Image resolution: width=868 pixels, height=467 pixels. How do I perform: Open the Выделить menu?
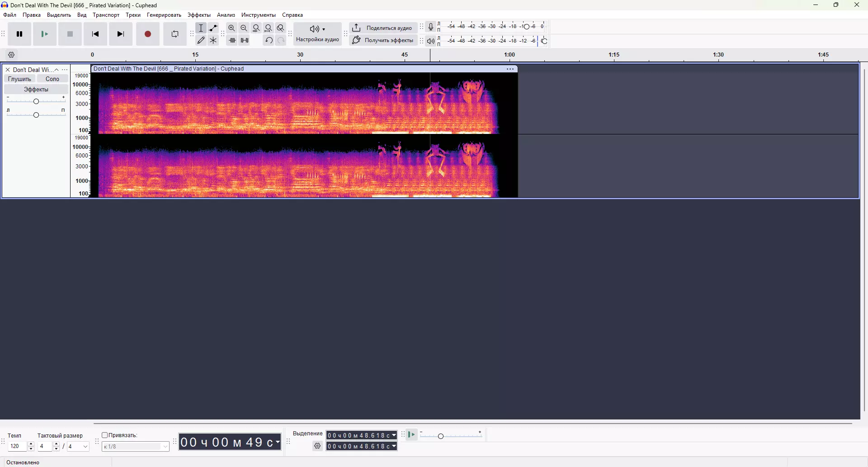tap(59, 15)
